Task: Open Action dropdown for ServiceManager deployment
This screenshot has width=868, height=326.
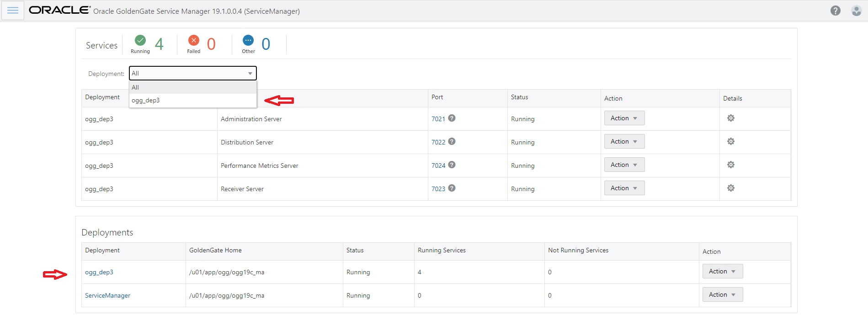Action: coord(722,294)
